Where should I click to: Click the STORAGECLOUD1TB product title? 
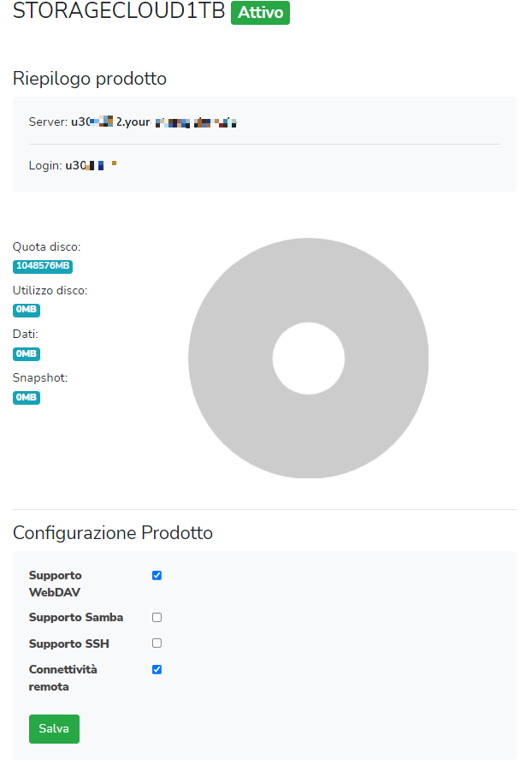click(118, 13)
